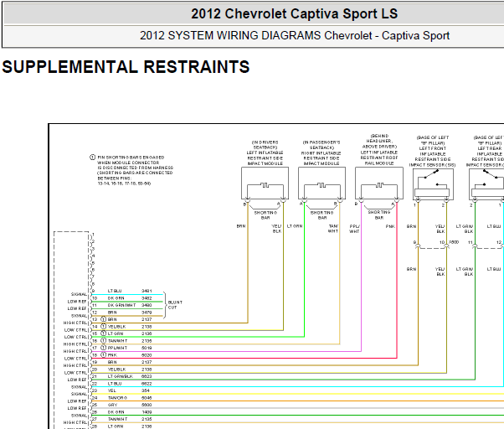Click the 'DK GRN/WHT' wire label at pin 11

pos(121,305)
